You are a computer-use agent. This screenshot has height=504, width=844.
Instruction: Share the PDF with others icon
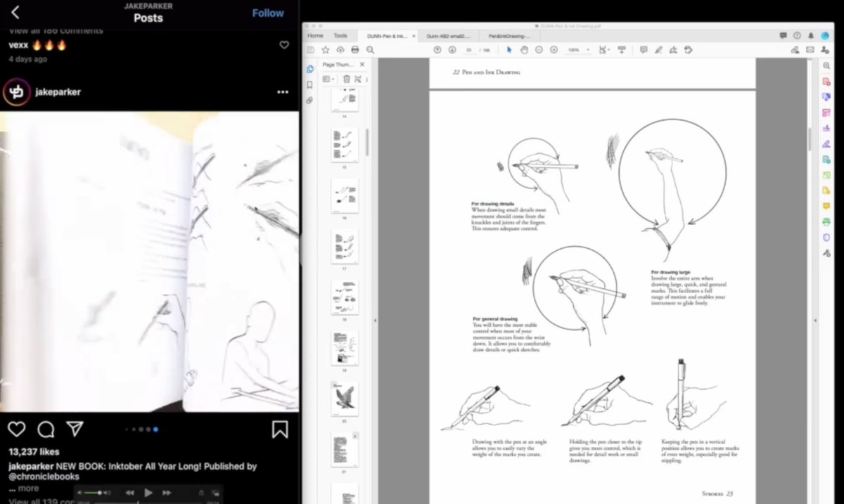(x=824, y=50)
